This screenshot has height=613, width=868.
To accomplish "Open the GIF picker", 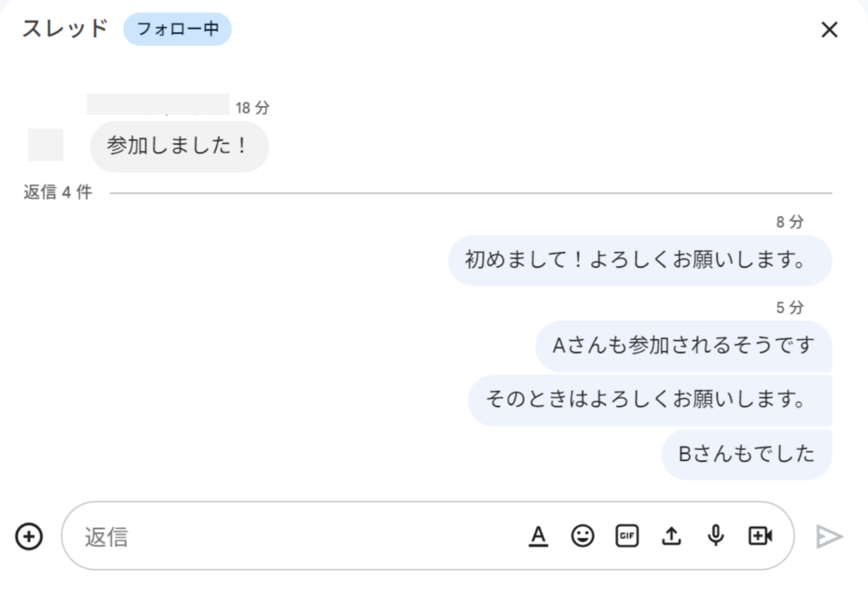I will click(626, 536).
